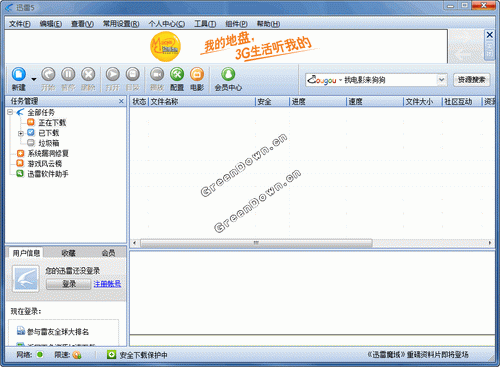Close the 任务管理 panel
Screen dimensions: 500x367
[x=121, y=101]
